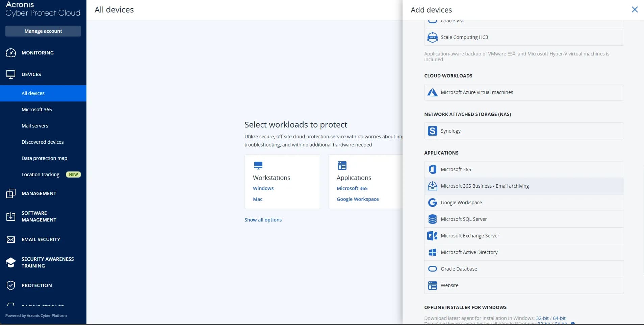Open Security Awareness Training icon
644x325 pixels.
pyautogui.click(x=11, y=262)
